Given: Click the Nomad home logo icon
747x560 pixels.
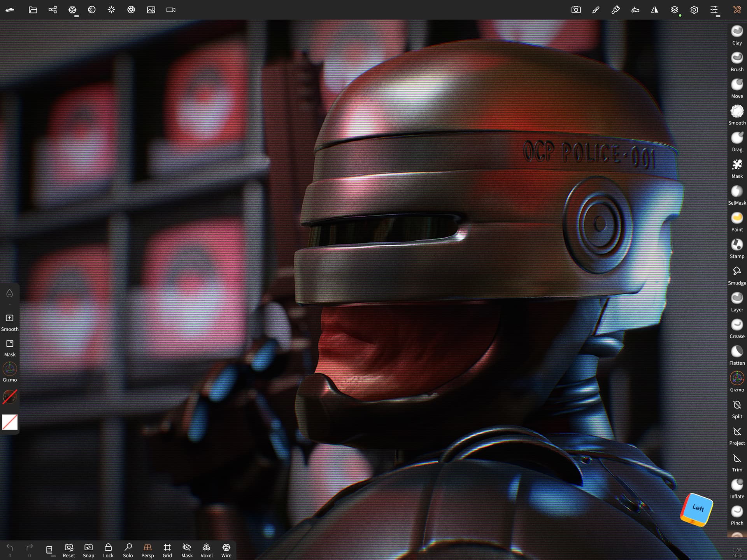Looking at the screenshot, I should (x=10, y=10).
